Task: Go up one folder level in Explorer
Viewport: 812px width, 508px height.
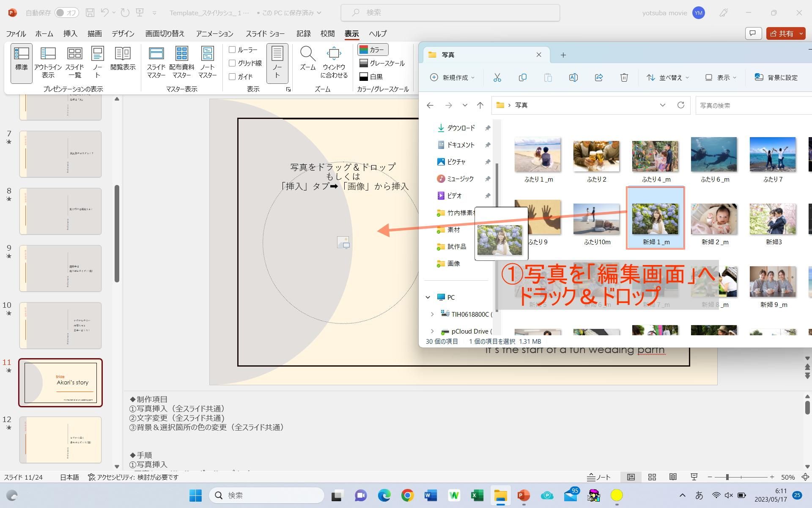Action: (x=480, y=105)
